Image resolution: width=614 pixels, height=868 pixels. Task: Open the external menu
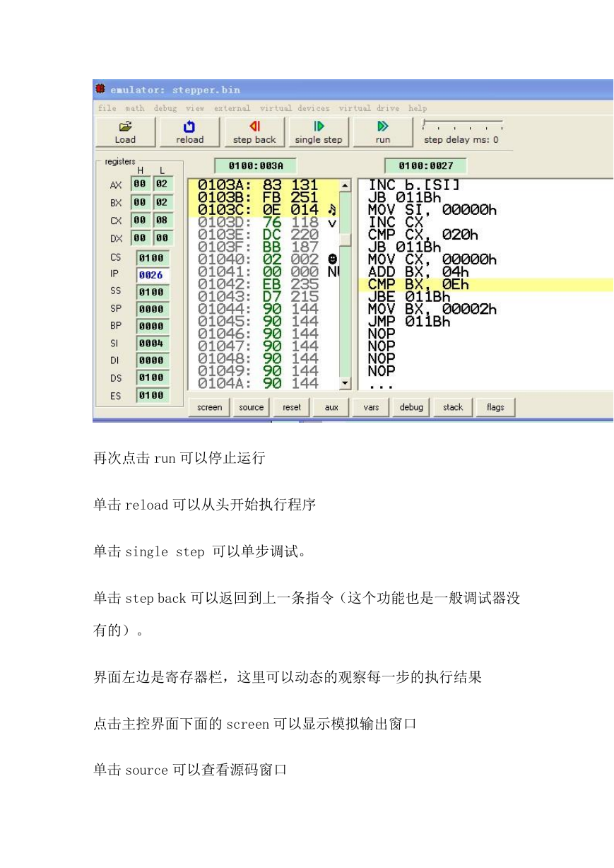click(232, 108)
